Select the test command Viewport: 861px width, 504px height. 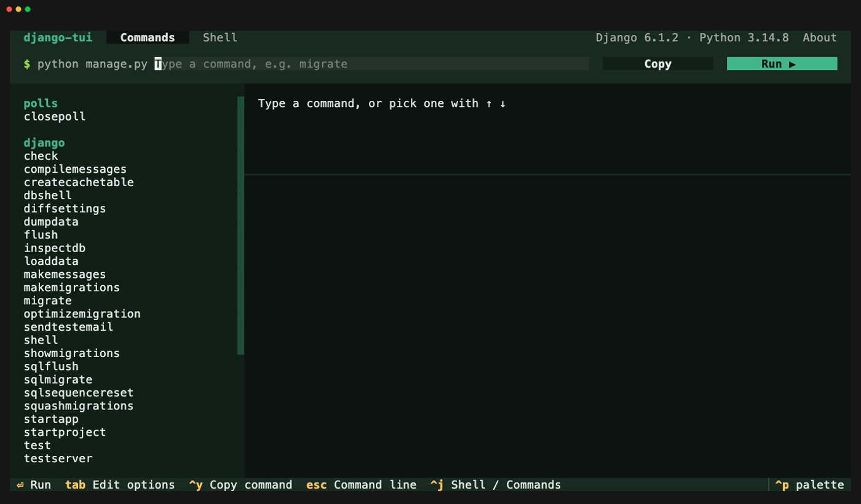[x=38, y=446]
